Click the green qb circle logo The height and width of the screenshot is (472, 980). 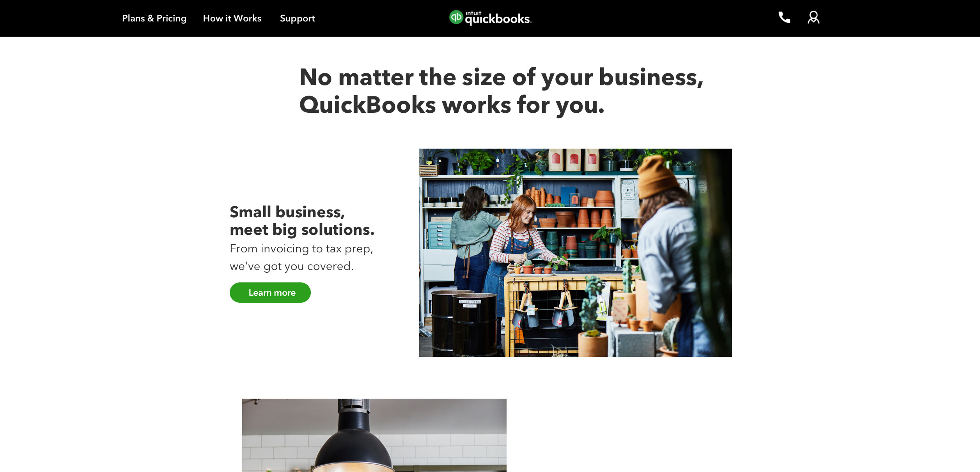(x=456, y=17)
